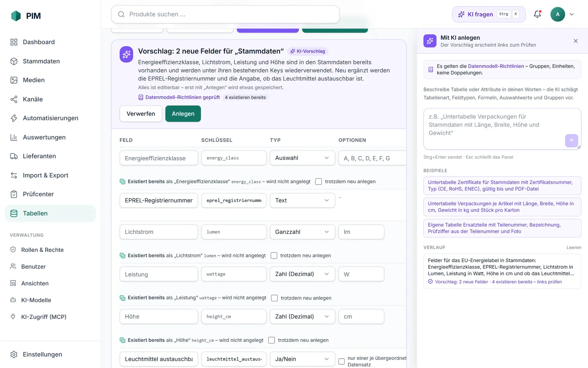Click the KI description text area

tap(502, 129)
